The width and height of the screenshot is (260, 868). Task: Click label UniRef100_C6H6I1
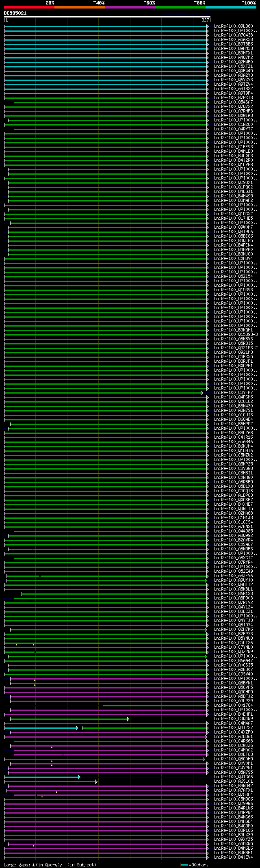click(233, 473)
